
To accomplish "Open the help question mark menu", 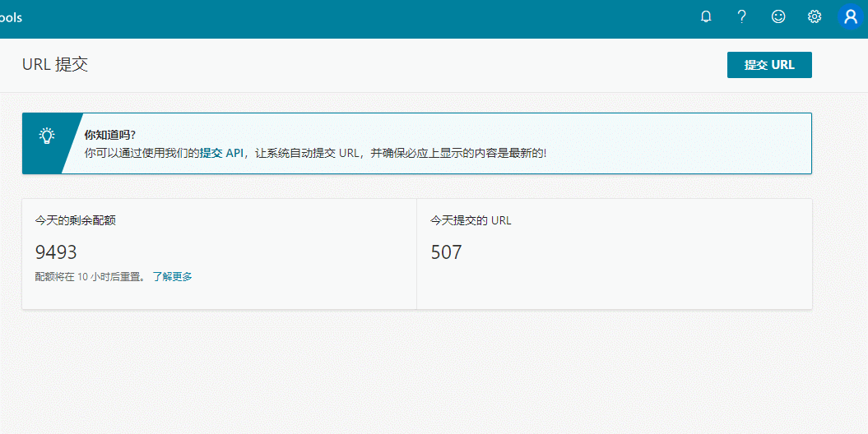I will pos(742,16).
